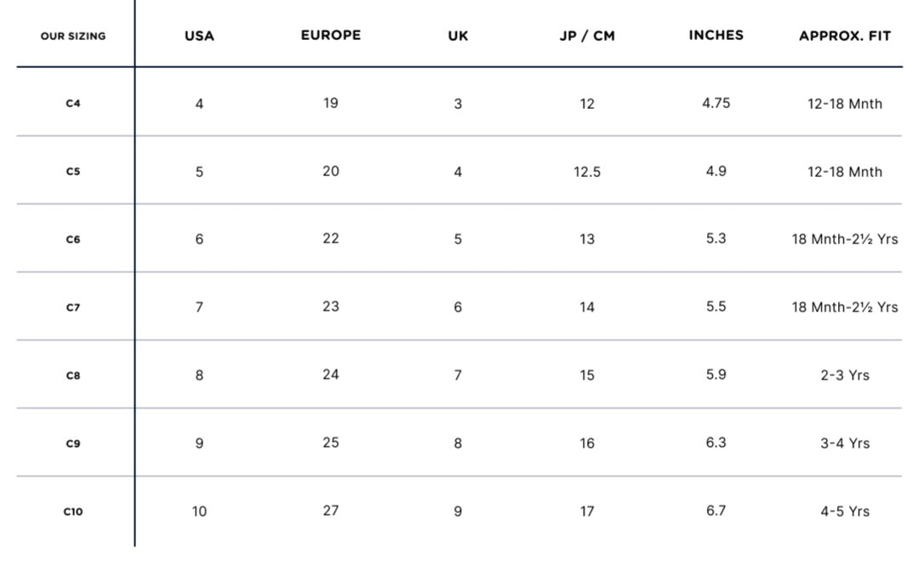924x577 pixels.
Task: Select the C10 size row label
Action: coord(73,511)
